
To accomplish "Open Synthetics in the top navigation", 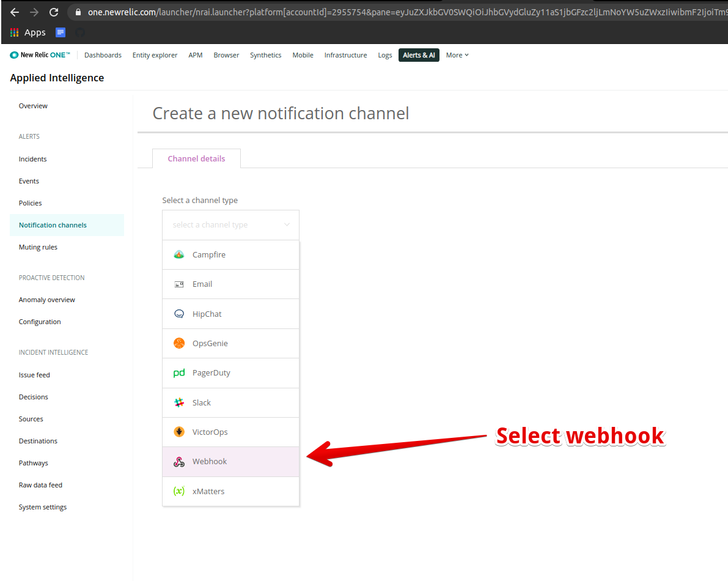I will point(265,55).
